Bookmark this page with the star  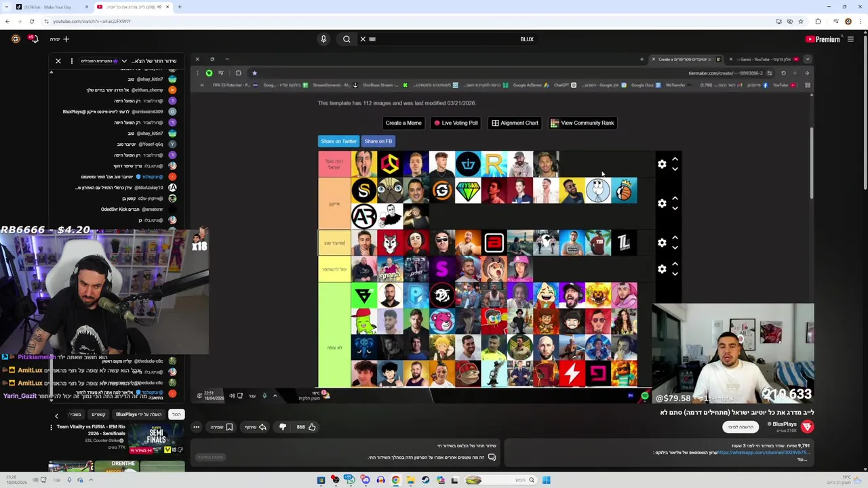pyautogui.click(x=801, y=21)
